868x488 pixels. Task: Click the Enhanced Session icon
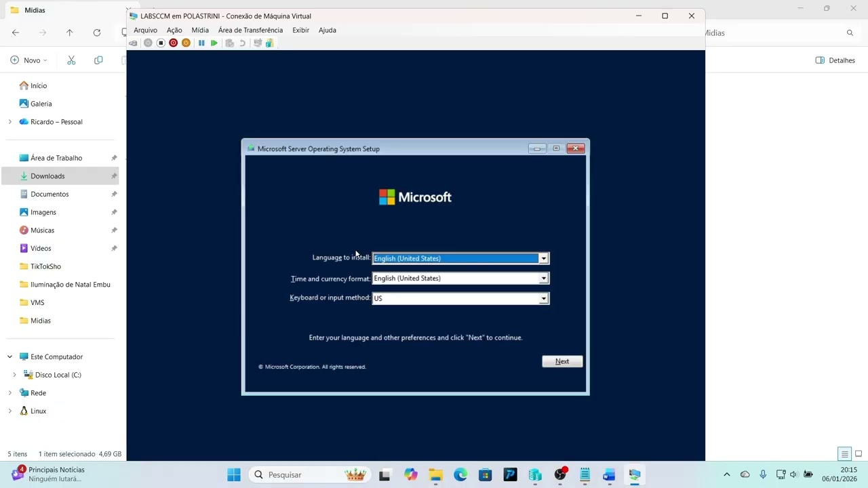[257, 43]
